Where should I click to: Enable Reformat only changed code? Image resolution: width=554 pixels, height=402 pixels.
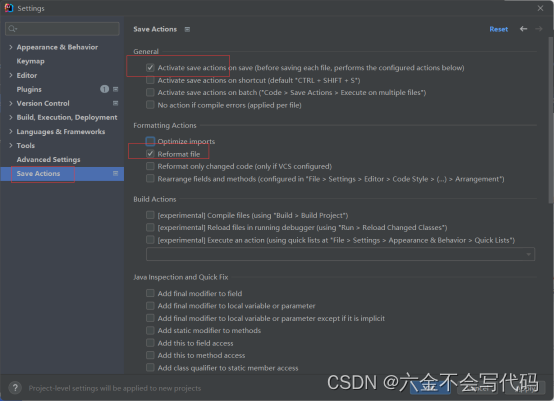point(150,166)
